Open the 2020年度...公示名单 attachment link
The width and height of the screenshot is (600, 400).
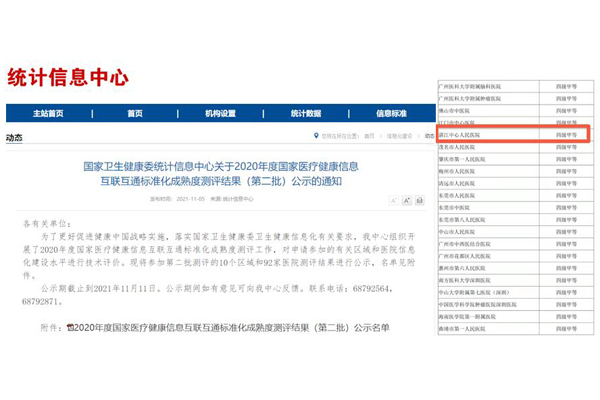[x=232, y=328]
